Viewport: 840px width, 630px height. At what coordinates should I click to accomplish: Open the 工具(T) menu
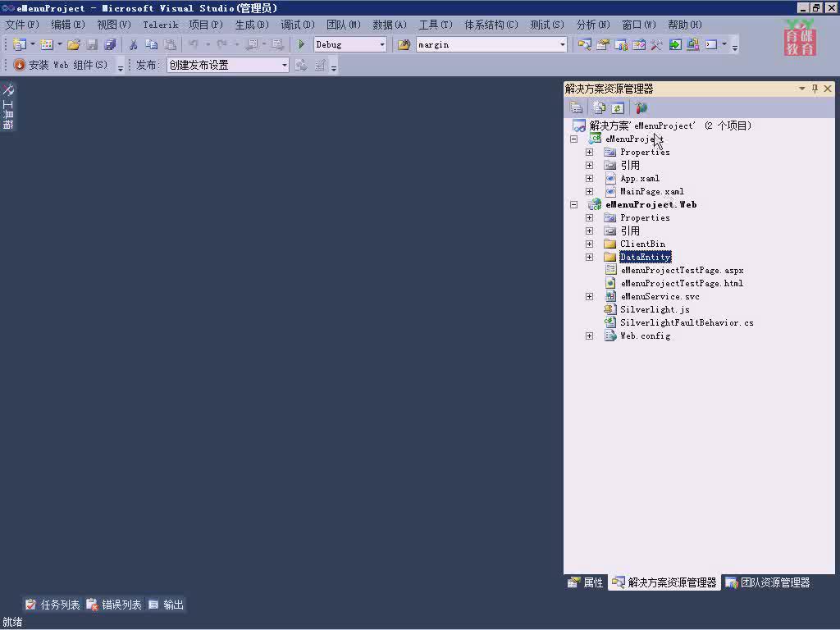tap(436, 25)
